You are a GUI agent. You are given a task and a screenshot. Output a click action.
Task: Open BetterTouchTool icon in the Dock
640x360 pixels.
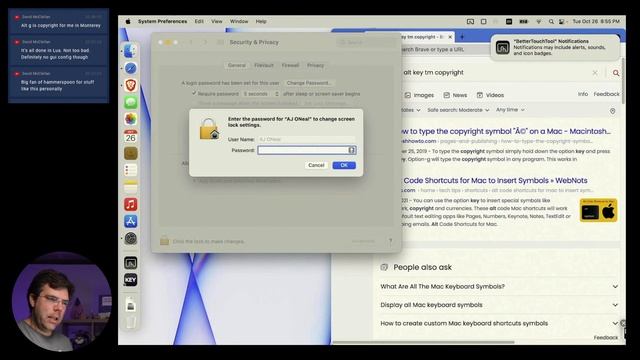[x=131, y=263]
